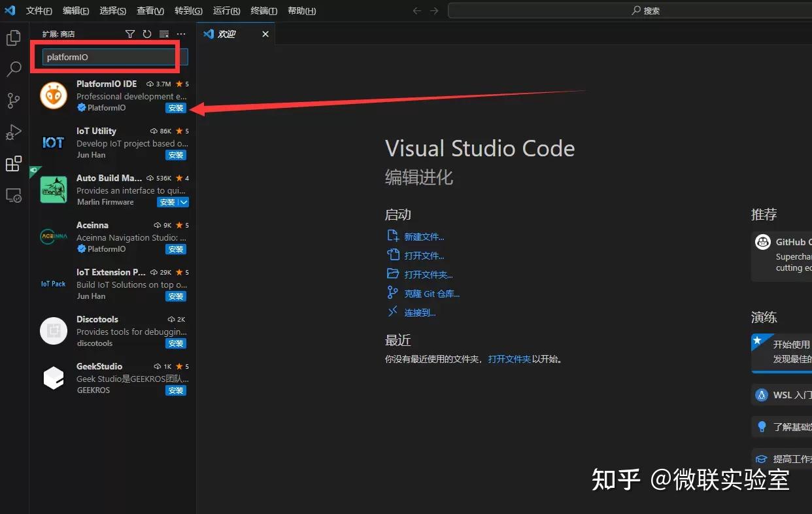Click the PlatformIO IDE extension logo

(53, 95)
